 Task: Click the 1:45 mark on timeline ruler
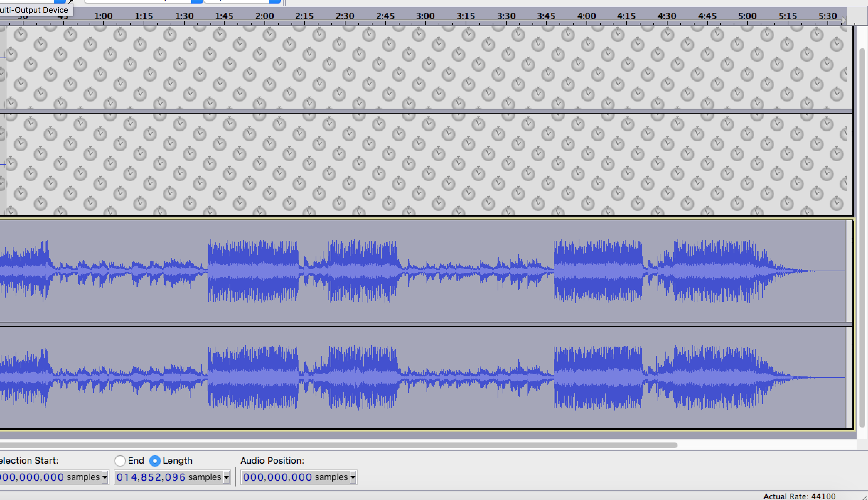click(224, 16)
